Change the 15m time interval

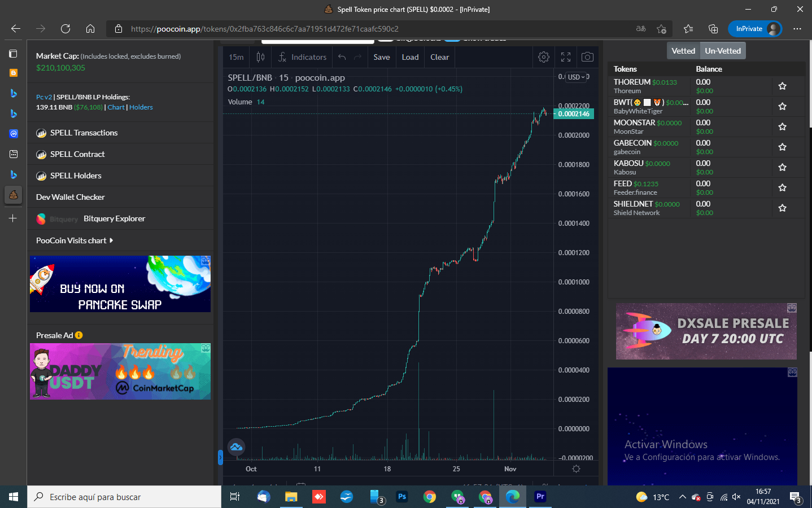pyautogui.click(x=236, y=57)
